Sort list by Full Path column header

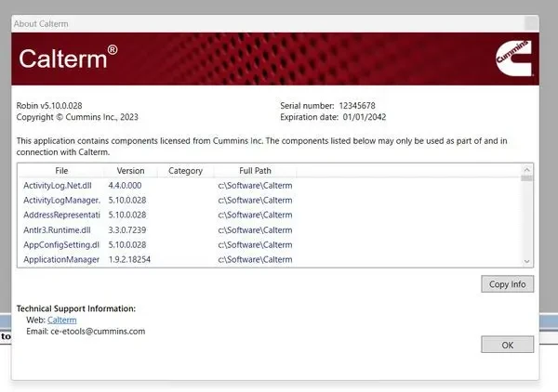click(255, 171)
